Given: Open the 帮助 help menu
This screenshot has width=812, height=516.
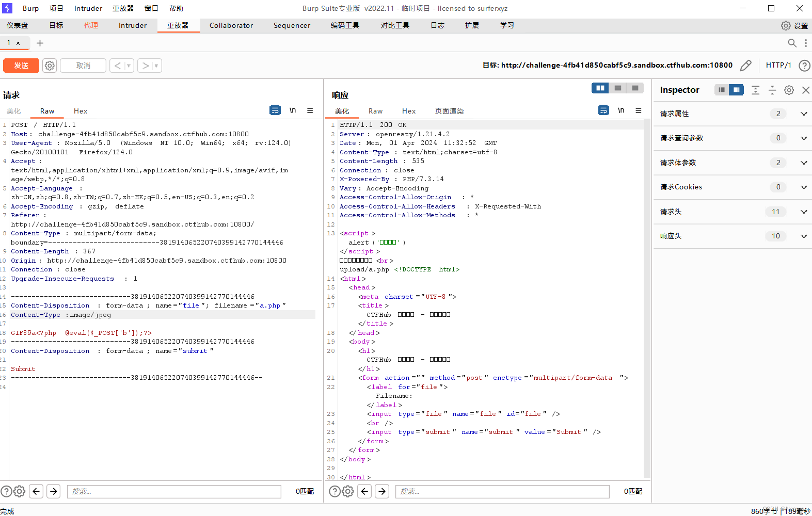Looking at the screenshot, I should [x=176, y=8].
